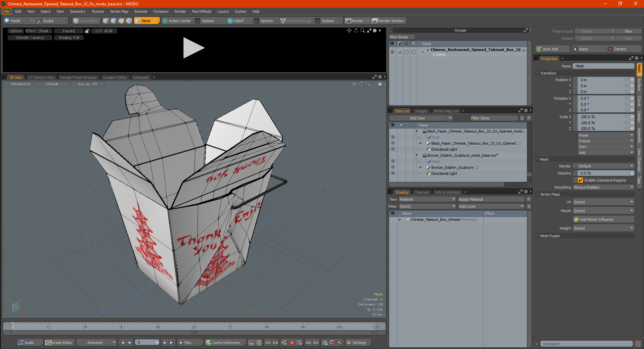Open MaxToModo menu
This screenshot has height=349, width=644.
click(202, 11)
